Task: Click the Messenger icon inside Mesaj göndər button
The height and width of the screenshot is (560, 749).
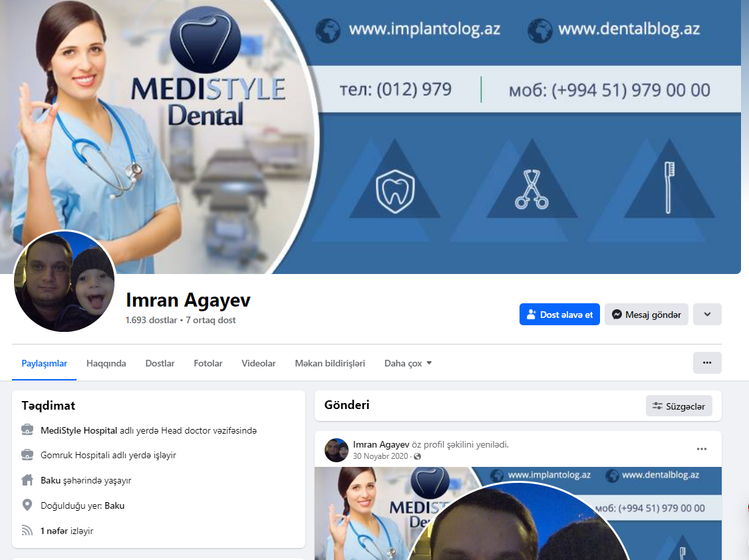Action: [x=617, y=314]
